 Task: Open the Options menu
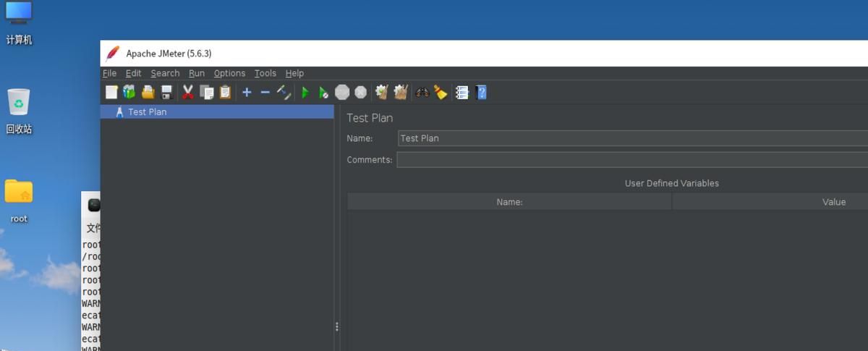229,73
